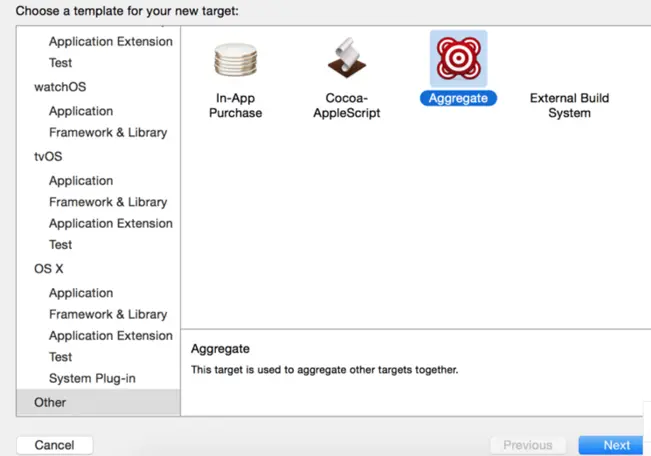This screenshot has height=456, width=651.
Task: Select Application under the watchOS section
Action: (81, 111)
